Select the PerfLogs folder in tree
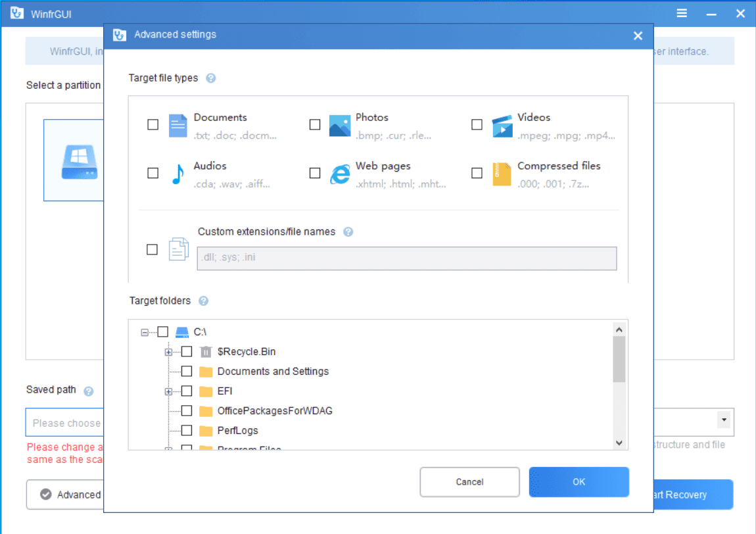This screenshot has height=534, width=756. (237, 431)
